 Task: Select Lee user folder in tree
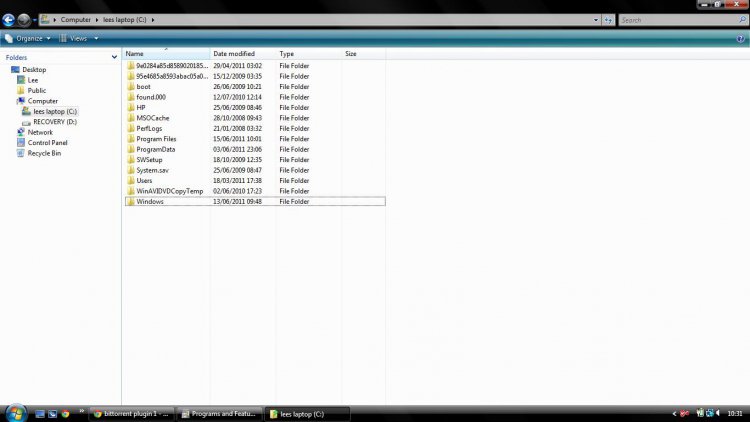33,80
